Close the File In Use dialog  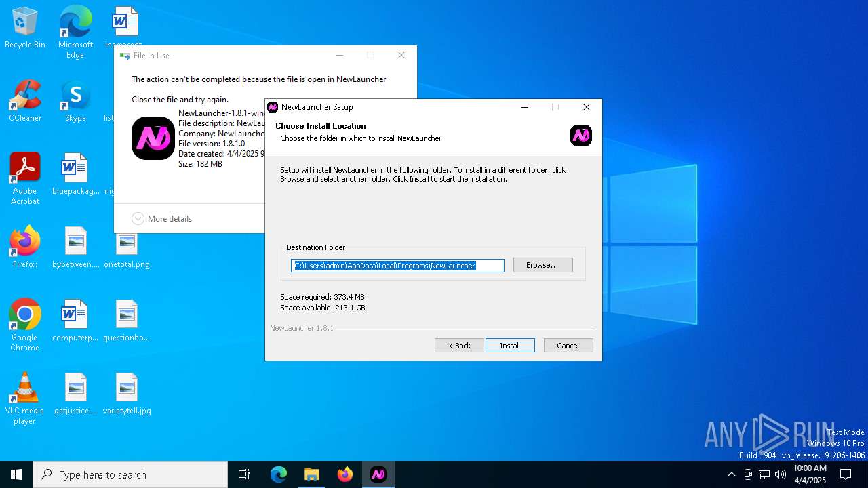pos(401,56)
